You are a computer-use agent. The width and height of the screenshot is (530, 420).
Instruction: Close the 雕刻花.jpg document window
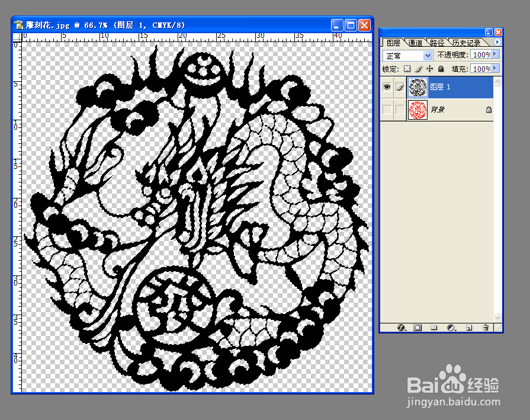pos(364,25)
